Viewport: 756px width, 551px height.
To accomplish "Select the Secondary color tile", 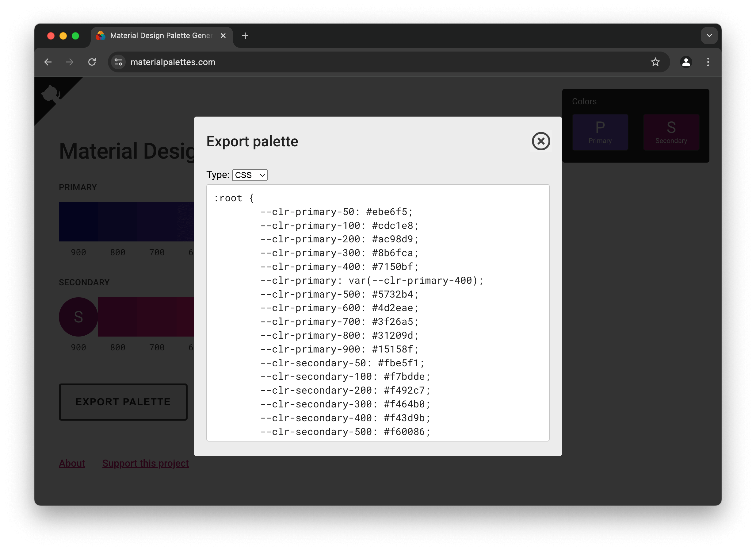I will pos(671,132).
